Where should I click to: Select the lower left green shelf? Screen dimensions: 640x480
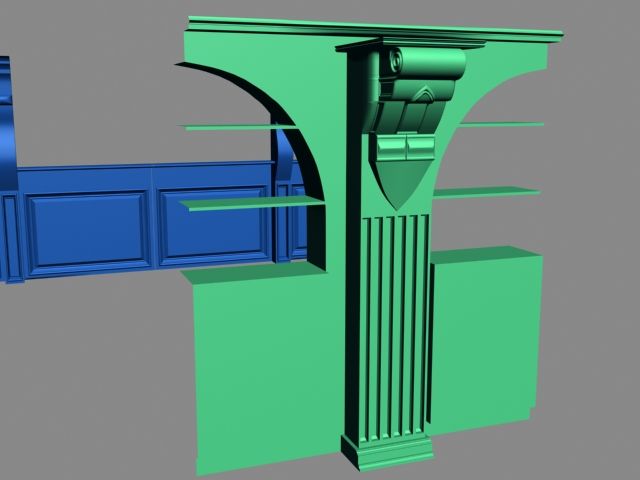point(250,204)
